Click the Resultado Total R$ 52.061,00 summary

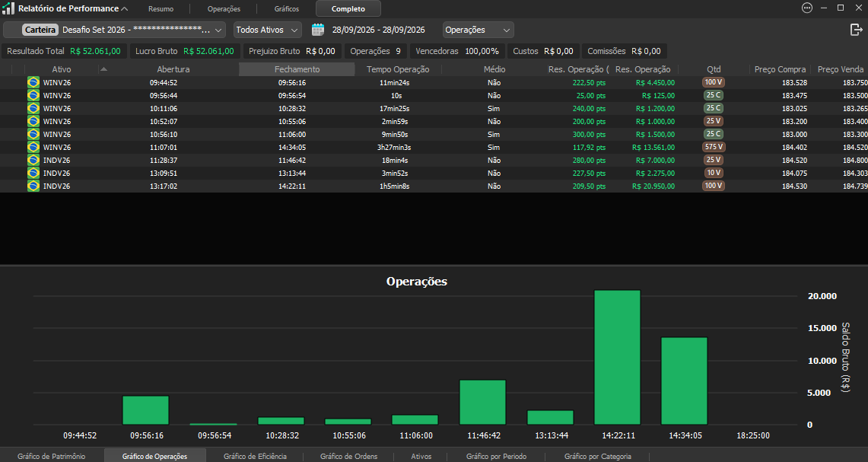pyautogui.click(x=64, y=51)
